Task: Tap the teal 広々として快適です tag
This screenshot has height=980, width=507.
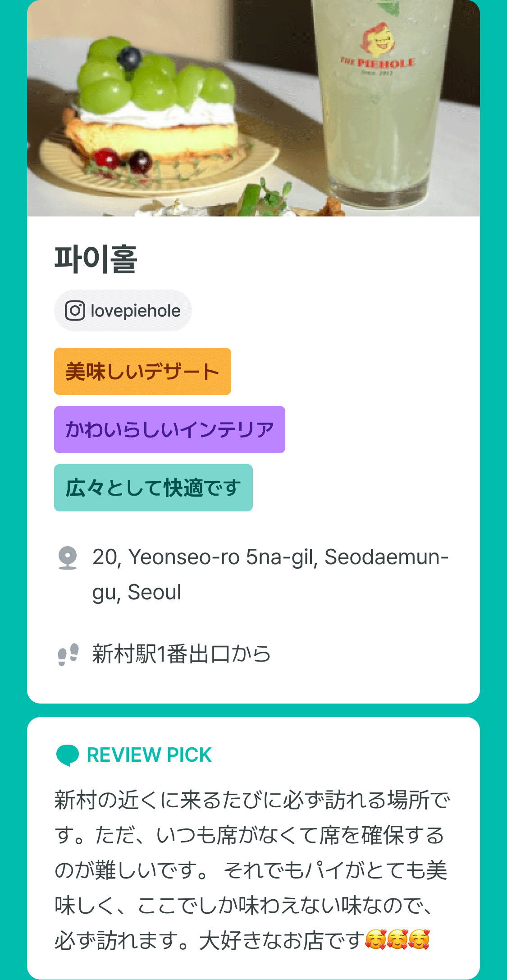Action: 153,488
